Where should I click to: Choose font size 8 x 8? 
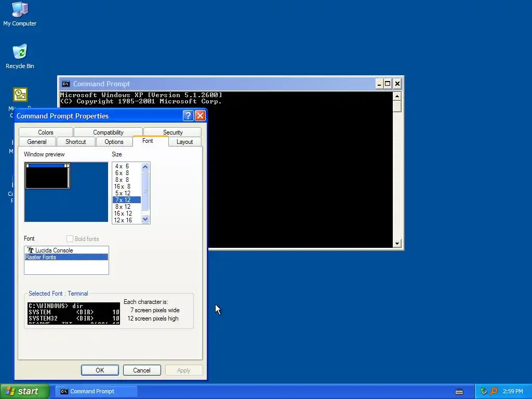point(127,180)
